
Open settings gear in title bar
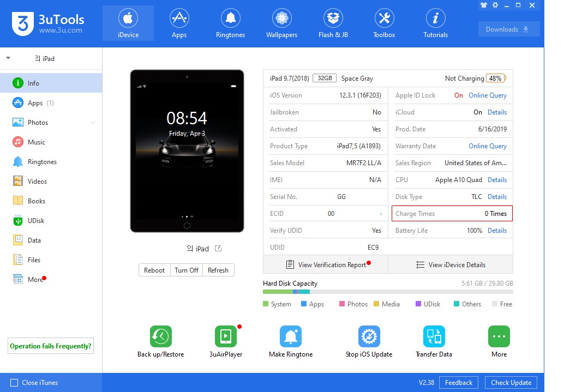pos(495,5)
